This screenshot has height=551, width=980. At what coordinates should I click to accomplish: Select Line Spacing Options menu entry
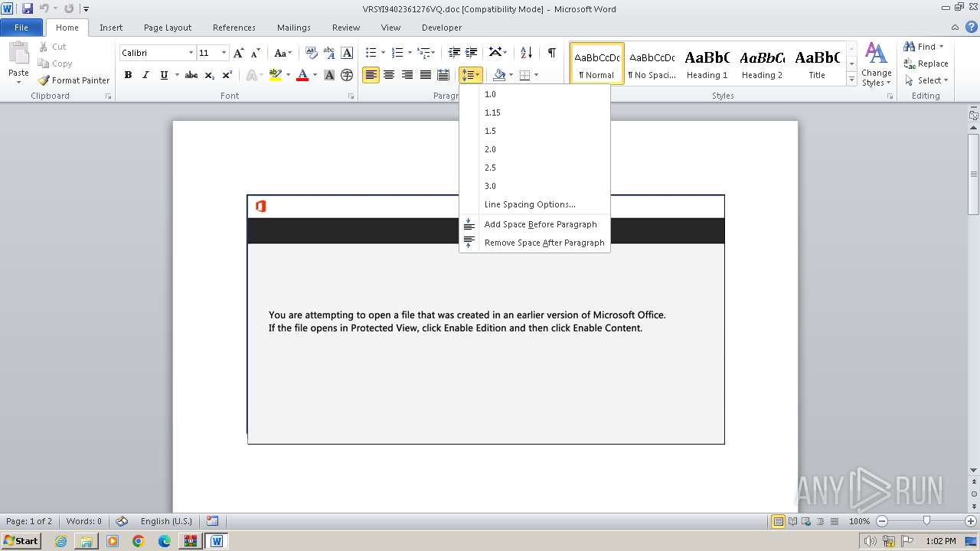point(534,204)
